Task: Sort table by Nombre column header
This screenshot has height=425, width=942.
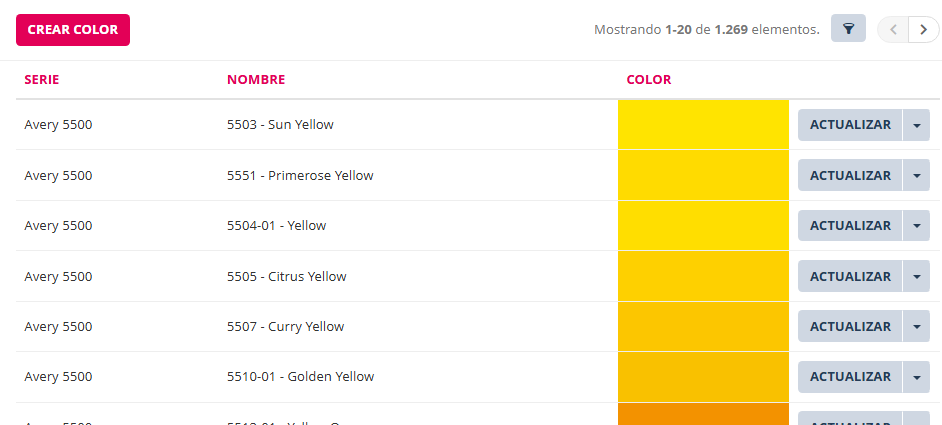Action: (256, 80)
